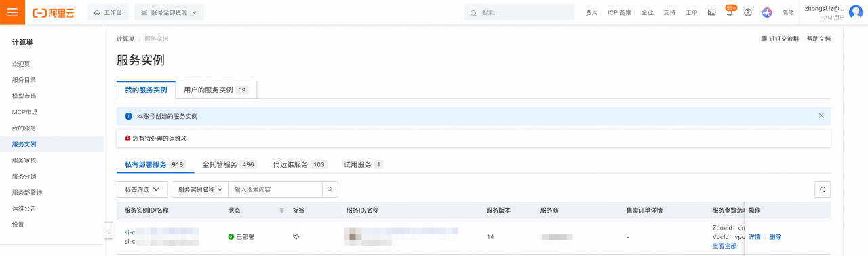Click the search magnifier button
This screenshot has height=256, width=868.
(330, 189)
